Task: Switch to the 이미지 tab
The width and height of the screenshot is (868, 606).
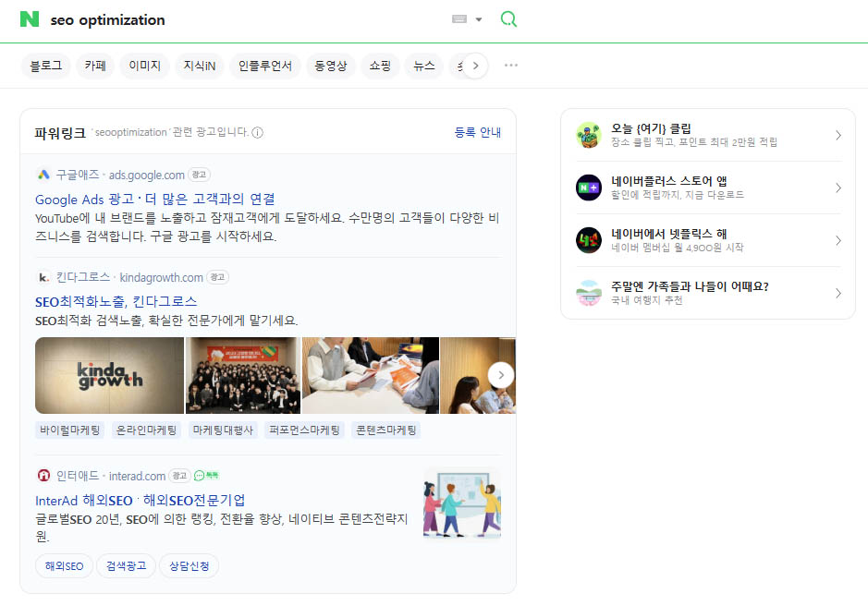Action: point(144,66)
